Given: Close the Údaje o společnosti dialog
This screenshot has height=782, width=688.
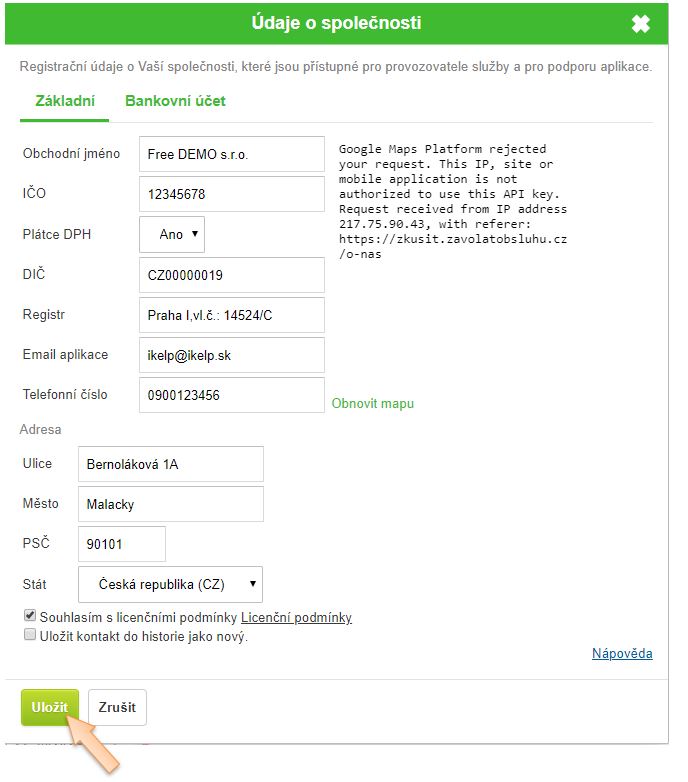Looking at the screenshot, I should 641,24.
